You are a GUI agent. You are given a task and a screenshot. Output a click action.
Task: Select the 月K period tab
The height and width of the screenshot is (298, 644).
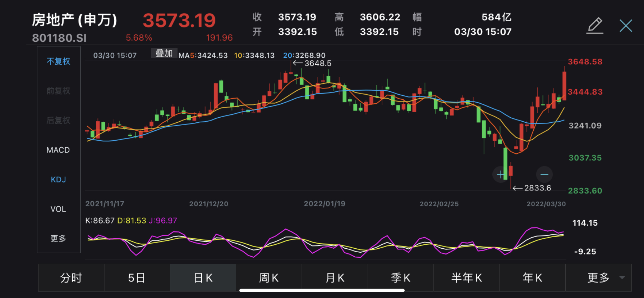pos(335,277)
